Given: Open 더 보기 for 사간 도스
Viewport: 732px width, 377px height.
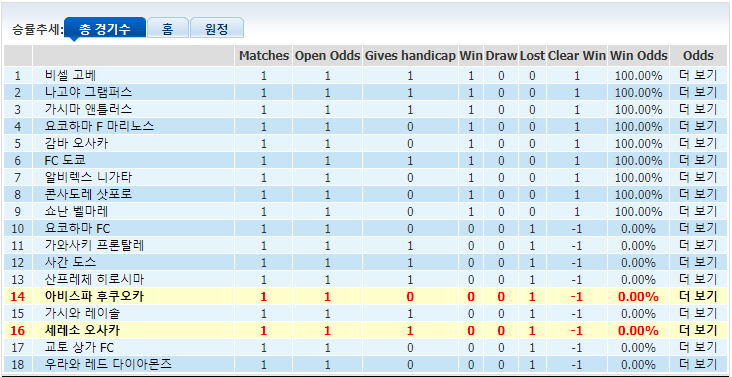Looking at the screenshot, I should click(698, 263).
